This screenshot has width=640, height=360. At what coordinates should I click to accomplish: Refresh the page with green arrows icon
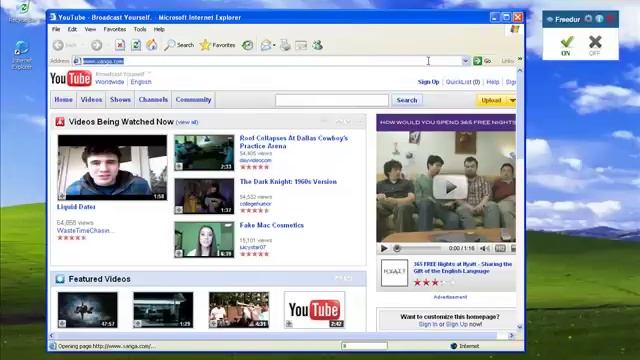(136, 45)
